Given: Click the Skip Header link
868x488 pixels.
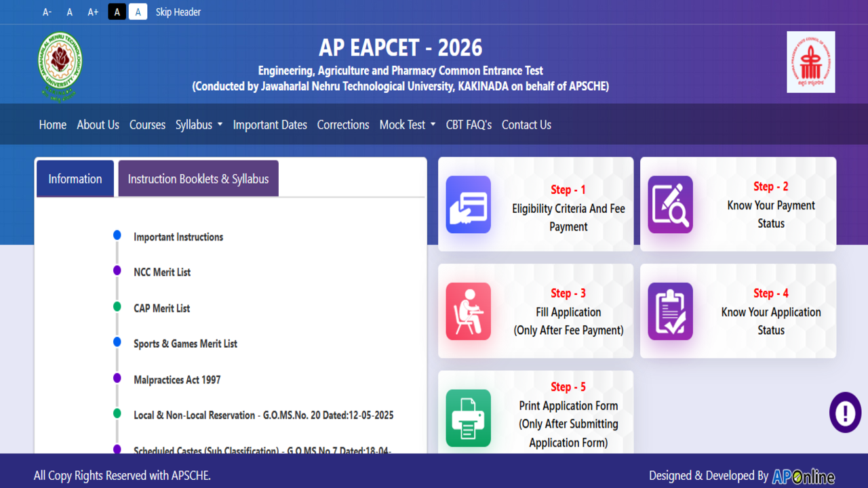Looking at the screenshot, I should 178,12.
